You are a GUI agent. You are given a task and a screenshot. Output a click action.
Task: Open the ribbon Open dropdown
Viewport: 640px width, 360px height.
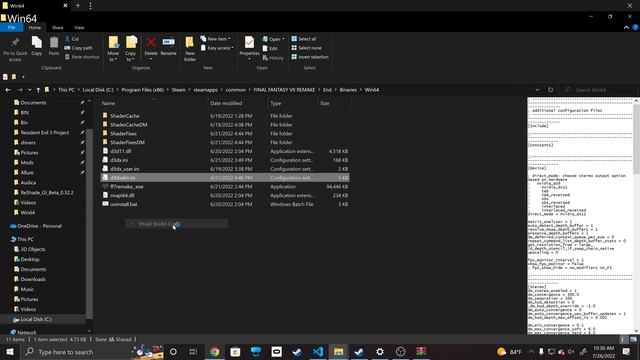[x=273, y=39]
